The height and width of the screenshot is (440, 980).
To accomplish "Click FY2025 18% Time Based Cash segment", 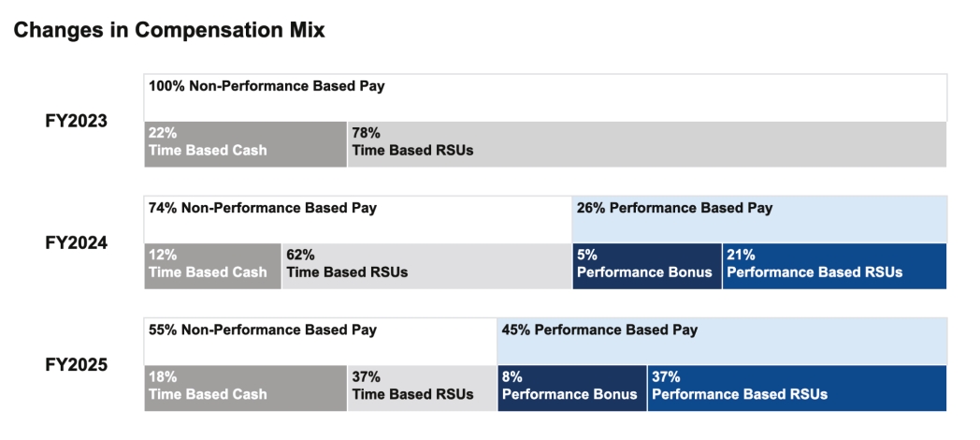I will (x=245, y=388).
